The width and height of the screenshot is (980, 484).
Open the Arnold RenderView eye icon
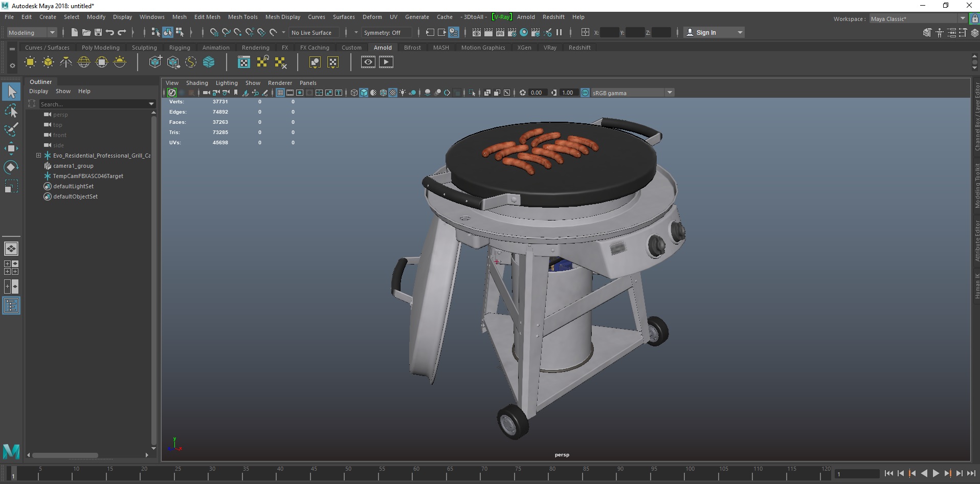tap(368, 62)
